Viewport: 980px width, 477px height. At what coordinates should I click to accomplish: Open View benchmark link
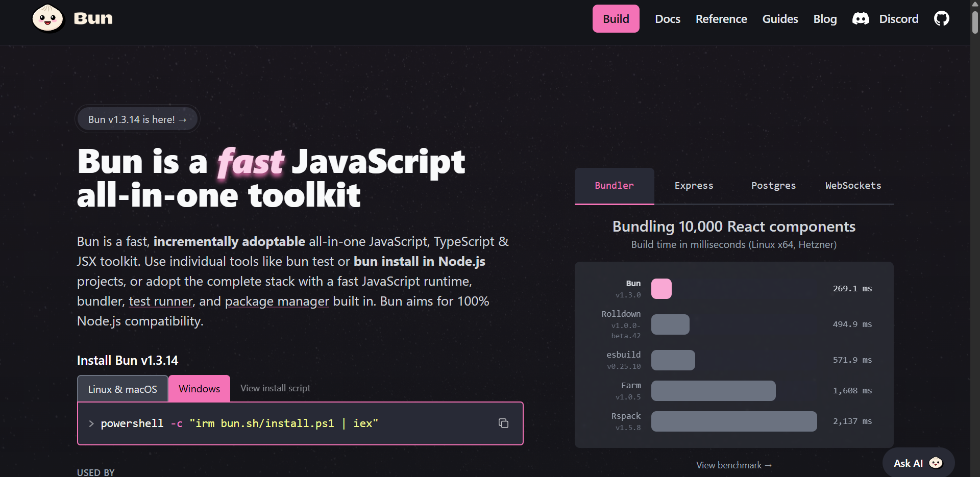tap(734, 465)
